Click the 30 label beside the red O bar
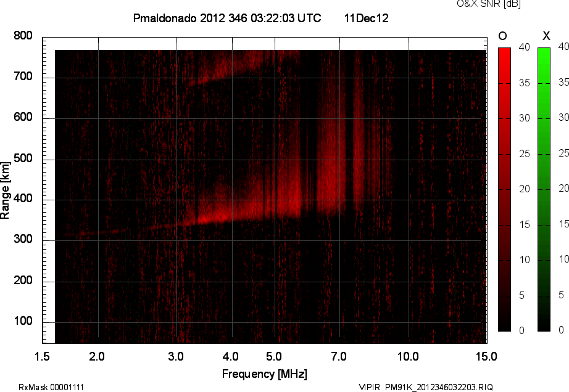 [x=525, y=118]
